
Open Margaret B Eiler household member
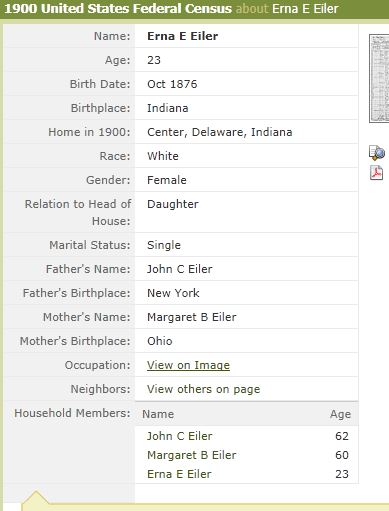tap(192, 455)
